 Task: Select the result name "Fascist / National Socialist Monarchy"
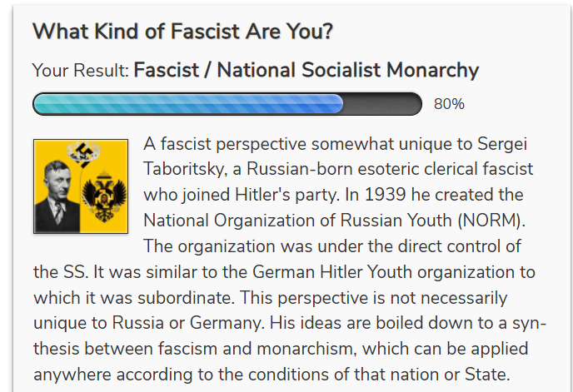(x=306, y=71)
